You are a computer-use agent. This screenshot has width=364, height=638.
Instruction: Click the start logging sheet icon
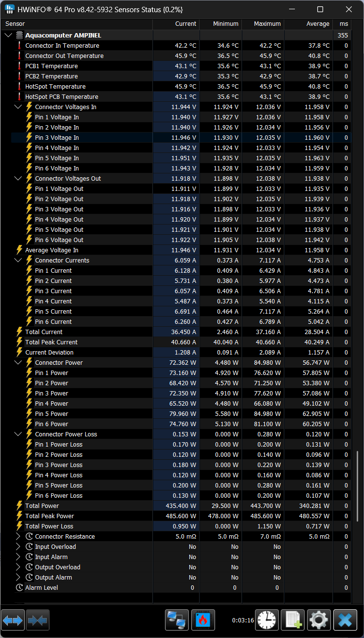point(293,620)
